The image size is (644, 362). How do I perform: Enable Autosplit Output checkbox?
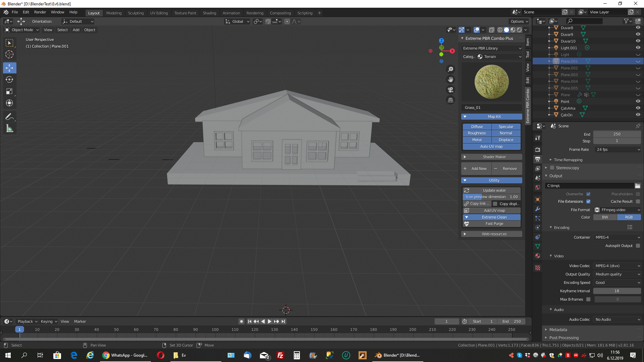638,246
